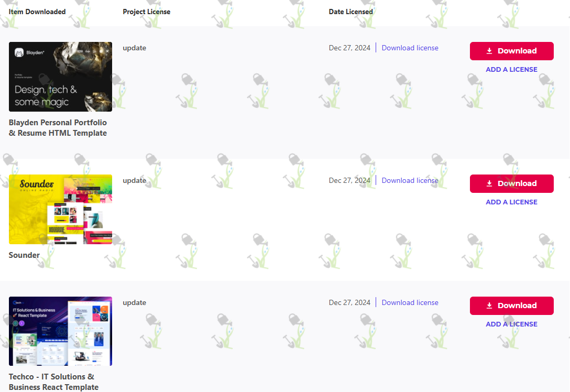Download license for Sounder item
570x392 pixels.
point(410,181)
